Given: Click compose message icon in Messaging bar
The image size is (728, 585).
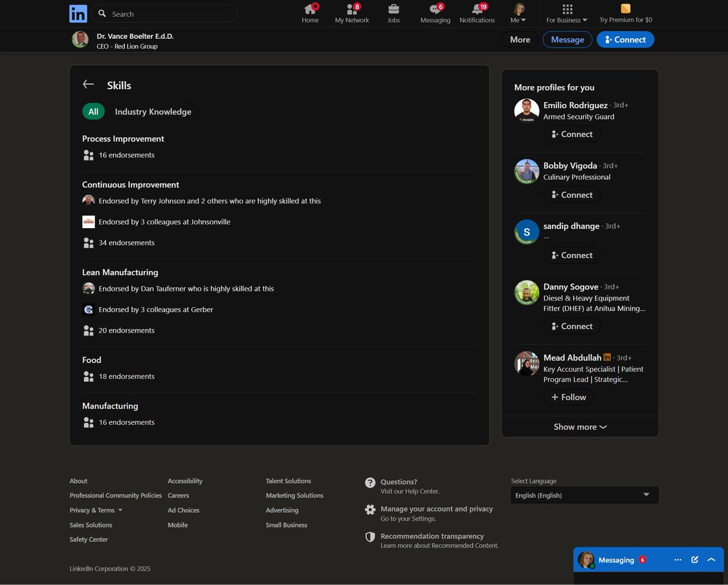Looking at the screenshot, I should click(695, 560).
